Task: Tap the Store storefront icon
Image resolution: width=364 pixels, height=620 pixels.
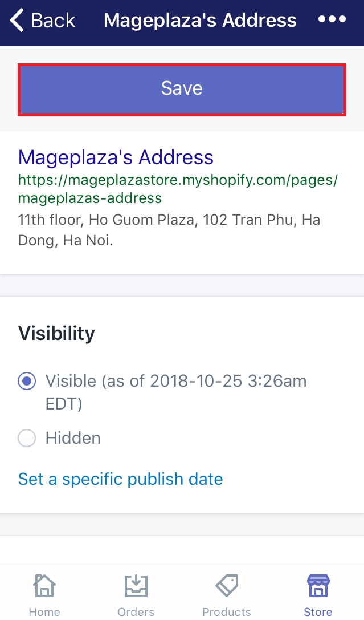Action: pos(318,586)
